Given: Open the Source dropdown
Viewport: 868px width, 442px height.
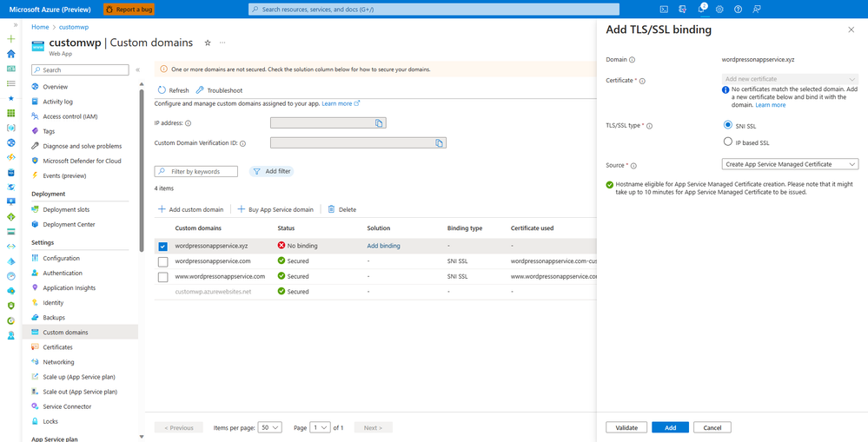Looking at the screenshot, I should click(x=790, y=164).
